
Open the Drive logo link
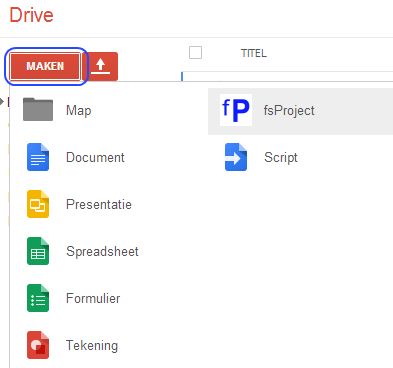point(31,15)
